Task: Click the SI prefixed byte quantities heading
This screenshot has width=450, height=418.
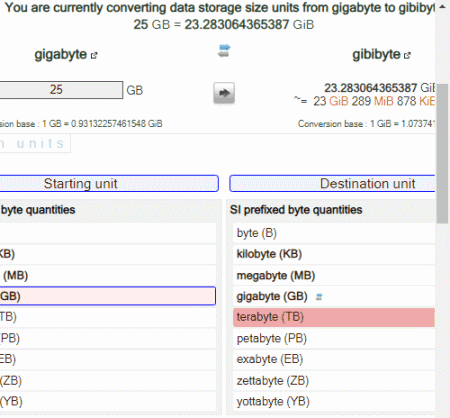Action: coord(296,210)
